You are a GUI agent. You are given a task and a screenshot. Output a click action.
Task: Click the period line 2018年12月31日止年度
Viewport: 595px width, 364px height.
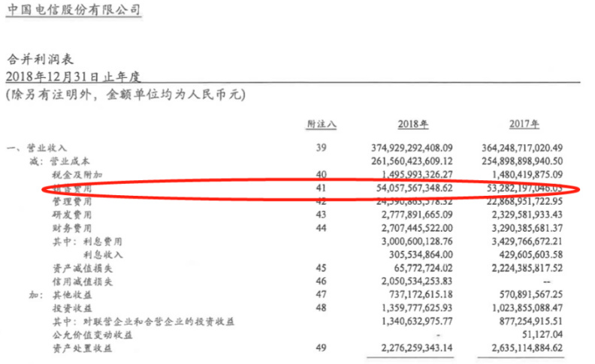73,77
